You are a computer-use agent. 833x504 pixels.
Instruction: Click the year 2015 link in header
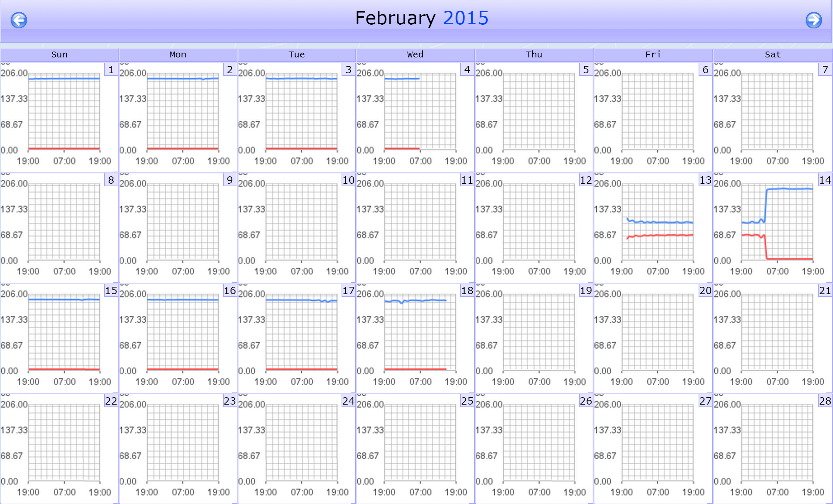pyautogui.click(x=466, y=18)
